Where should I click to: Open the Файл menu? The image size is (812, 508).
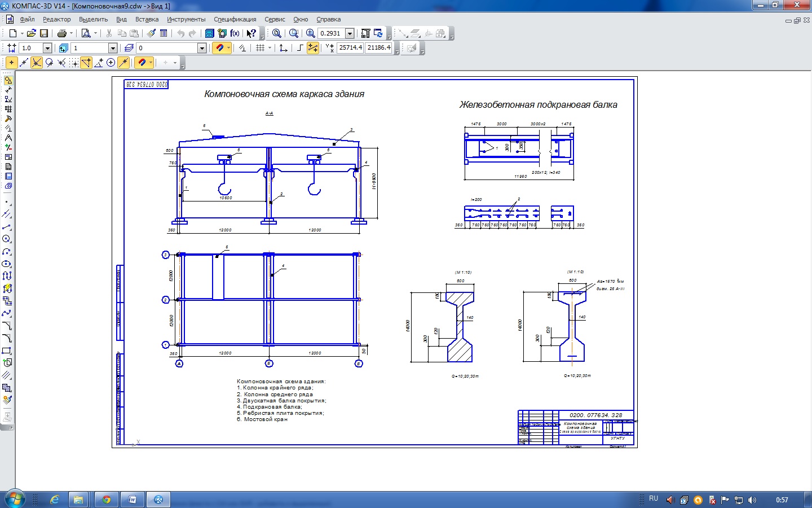point(27,19)
